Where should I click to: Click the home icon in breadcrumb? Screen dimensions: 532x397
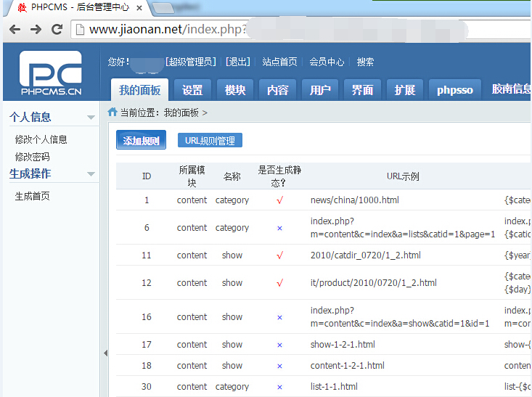click(112, 112)
